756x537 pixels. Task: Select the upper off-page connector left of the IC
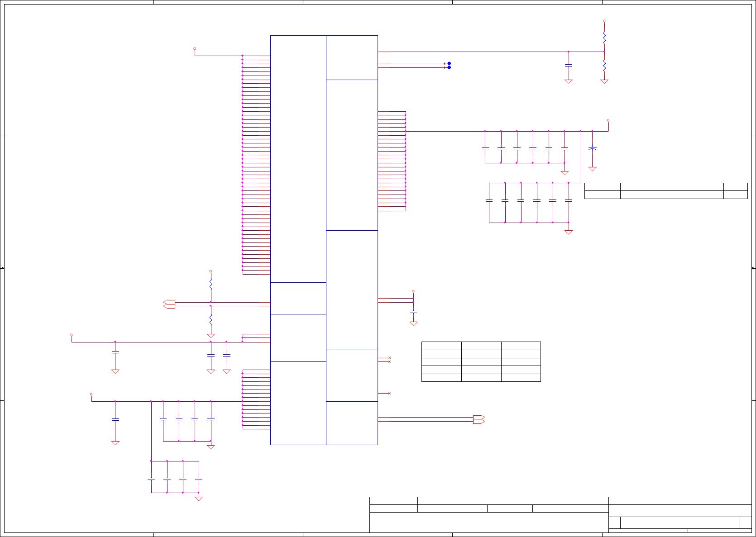click(x=169, y=302)
